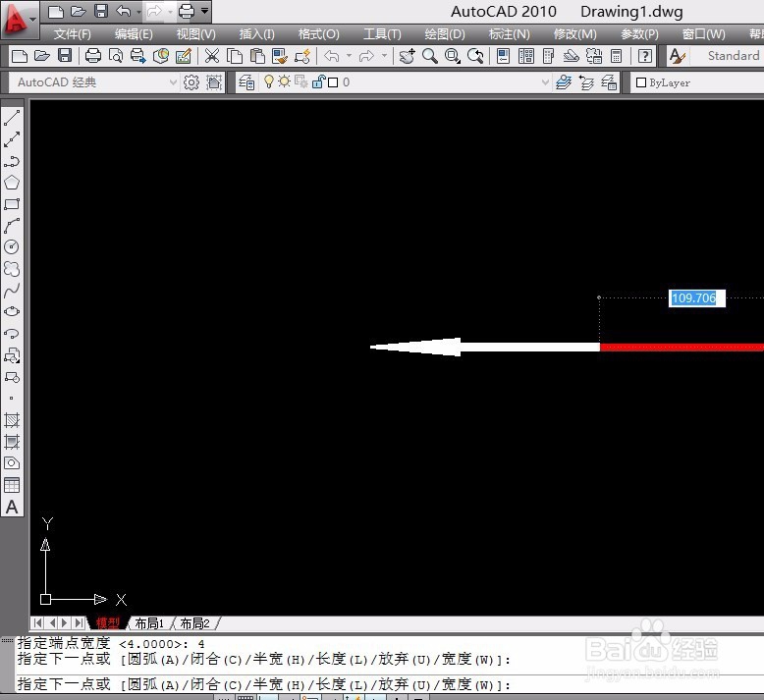Click the Pan realtime icon
764x700 pixels.
(407, 56)
